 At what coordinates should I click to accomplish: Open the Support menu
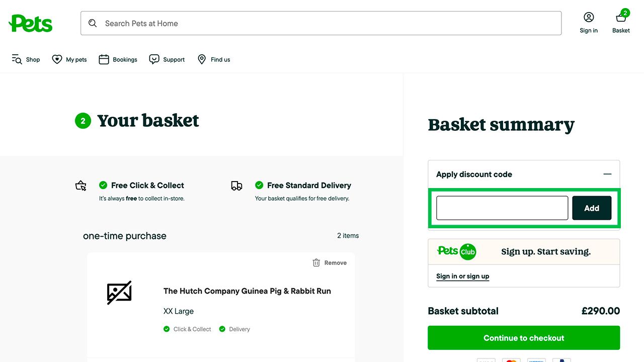tap(167, 59)
